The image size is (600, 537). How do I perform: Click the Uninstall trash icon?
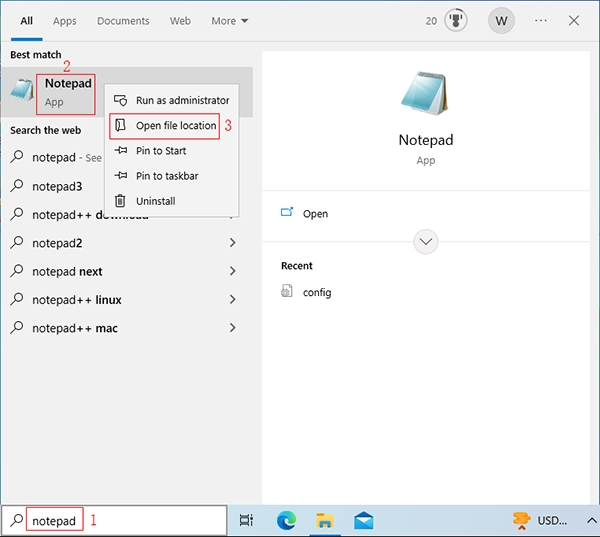[x=120, y=201]
